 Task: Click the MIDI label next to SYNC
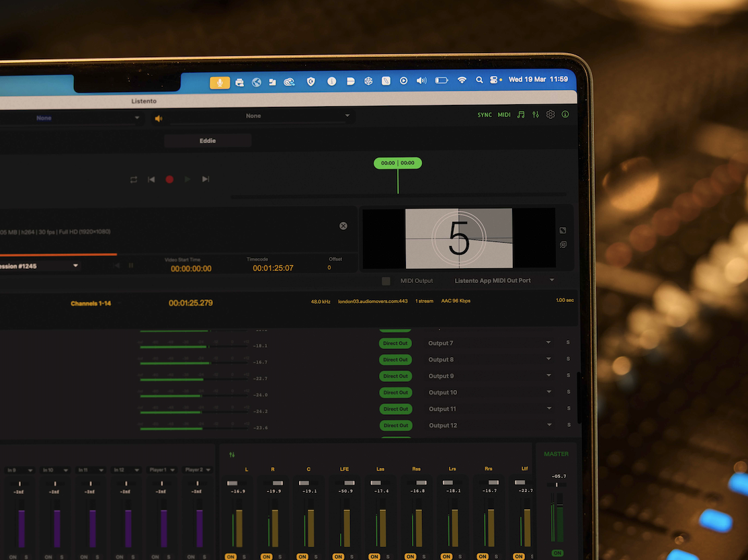point(503,114)
